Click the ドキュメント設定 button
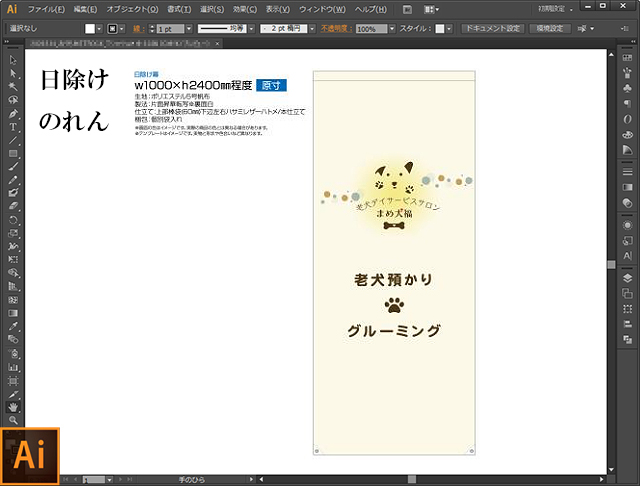 point(492,29)
